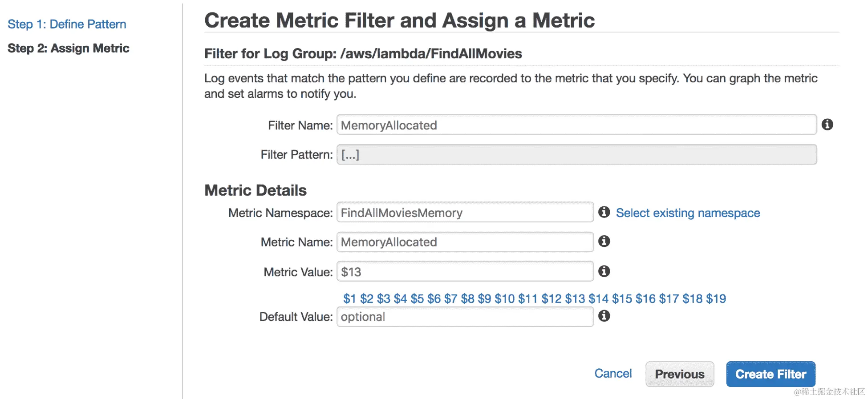Cancel the metric filter creation

tap(613, 374)
